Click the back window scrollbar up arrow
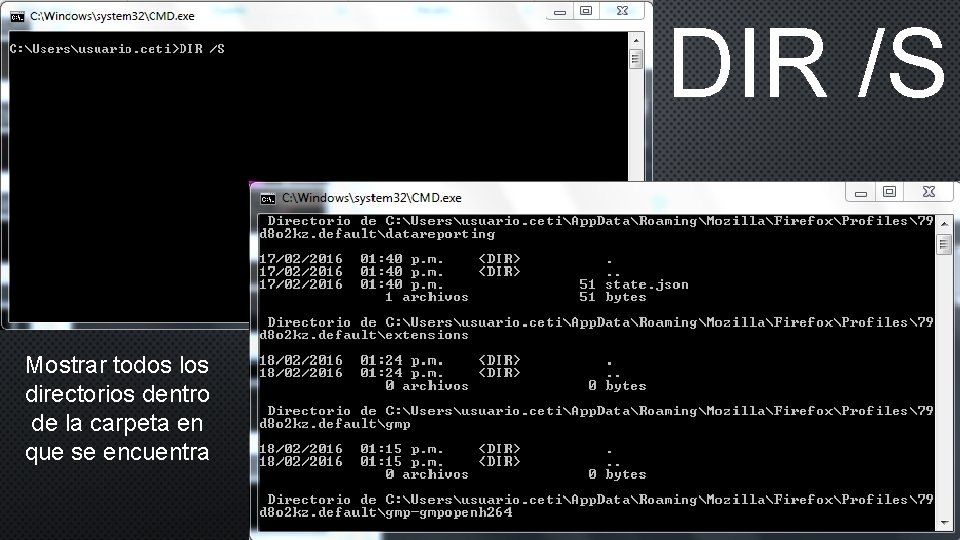 pyautogui.click(x=636, y=40)
